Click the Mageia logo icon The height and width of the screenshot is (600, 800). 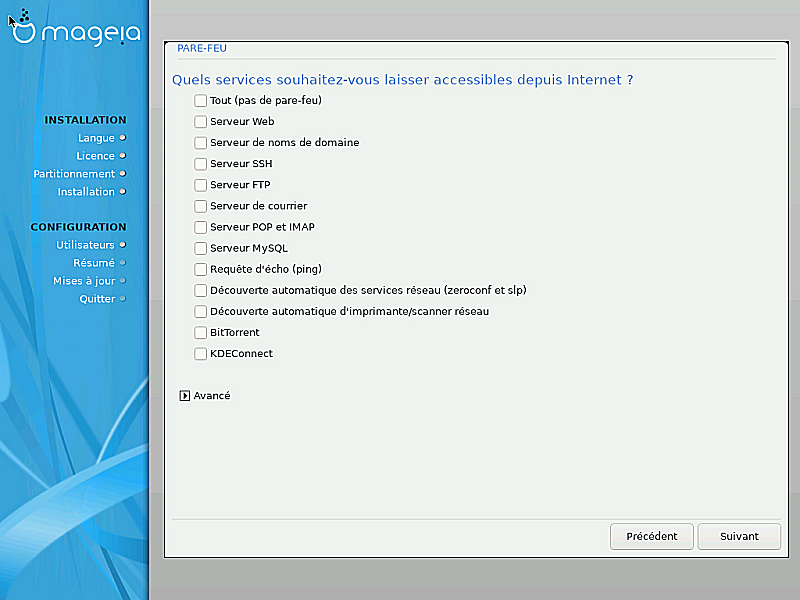(25, 27)
